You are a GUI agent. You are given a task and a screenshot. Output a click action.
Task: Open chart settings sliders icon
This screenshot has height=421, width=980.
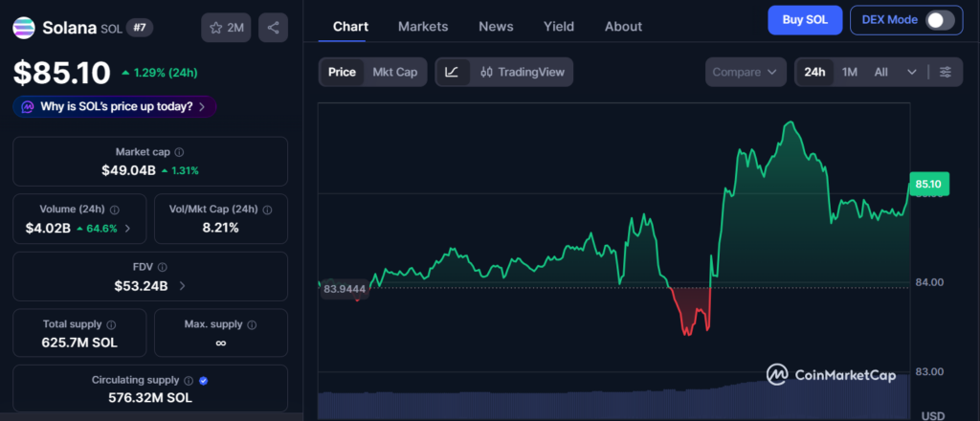pyautogui.click(x=946, y=72)
